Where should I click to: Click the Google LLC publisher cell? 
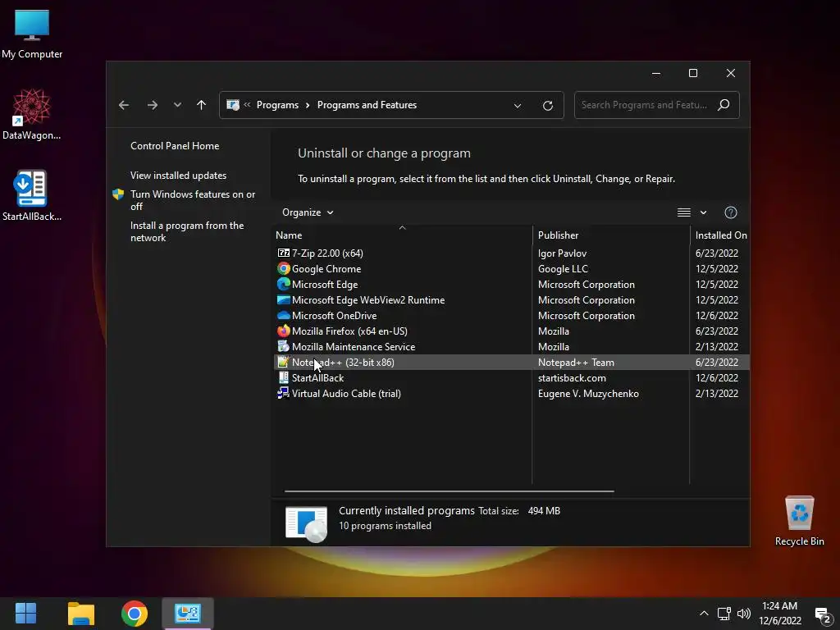click(563, 268)
